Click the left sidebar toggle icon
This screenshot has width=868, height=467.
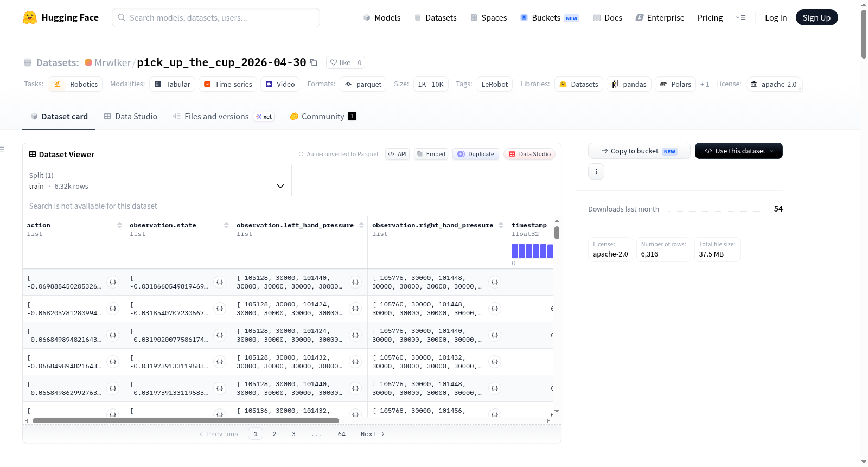[3, 149]
